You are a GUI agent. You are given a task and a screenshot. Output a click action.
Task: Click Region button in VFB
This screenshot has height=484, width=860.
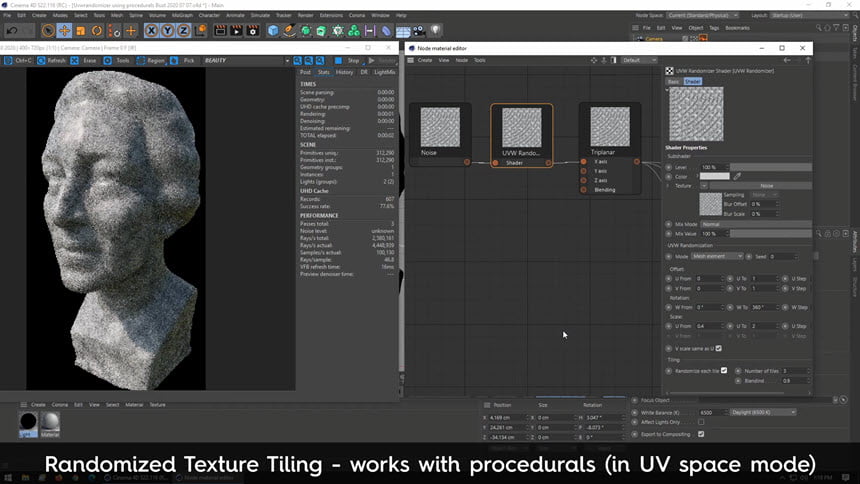(x=150, y=60)
